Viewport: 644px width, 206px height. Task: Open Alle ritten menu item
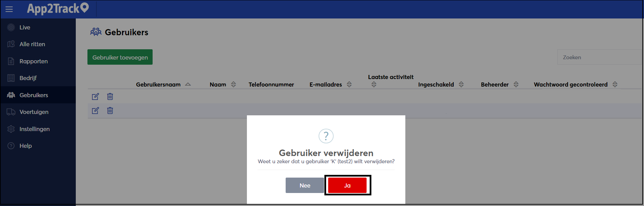38,44
